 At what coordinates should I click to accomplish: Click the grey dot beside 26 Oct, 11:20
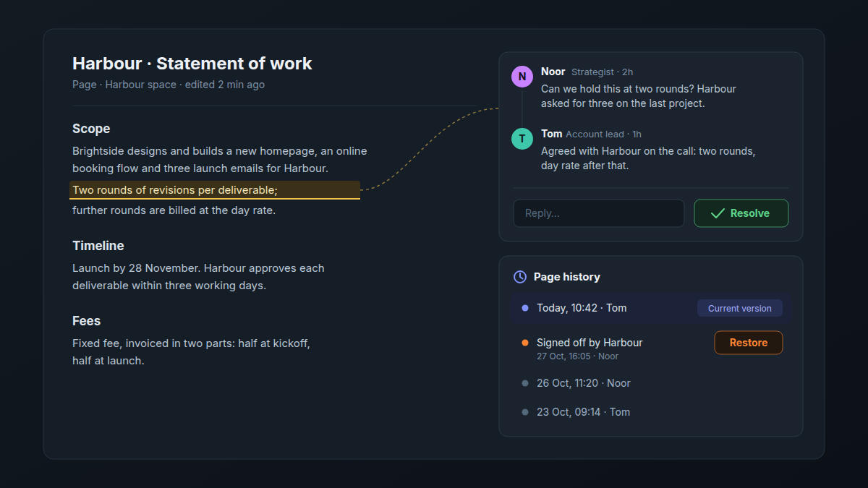[x=525, y=383]
